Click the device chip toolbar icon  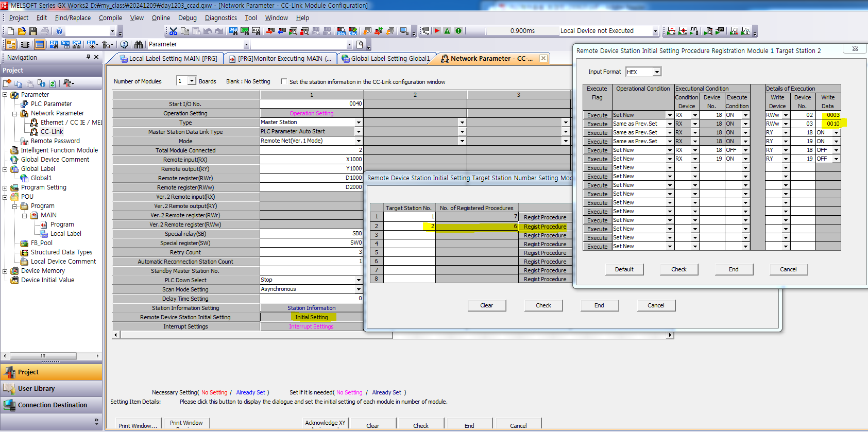[25, 44]
